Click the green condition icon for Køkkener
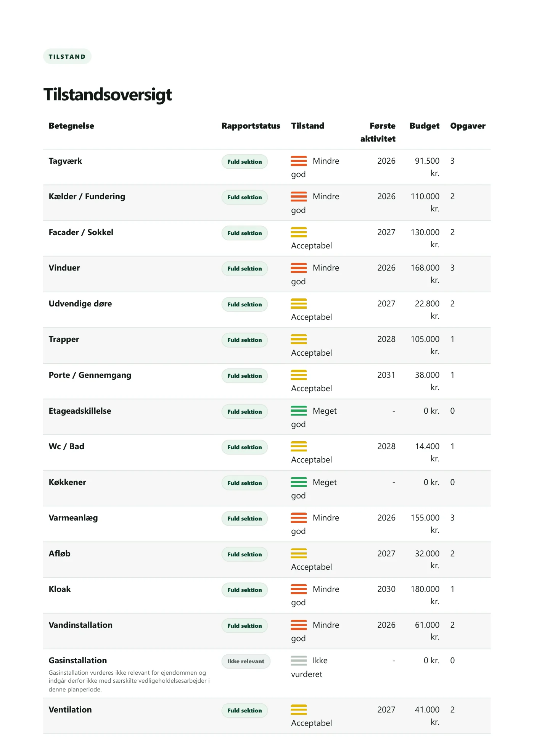534x756 pixels. pos(299,482)
